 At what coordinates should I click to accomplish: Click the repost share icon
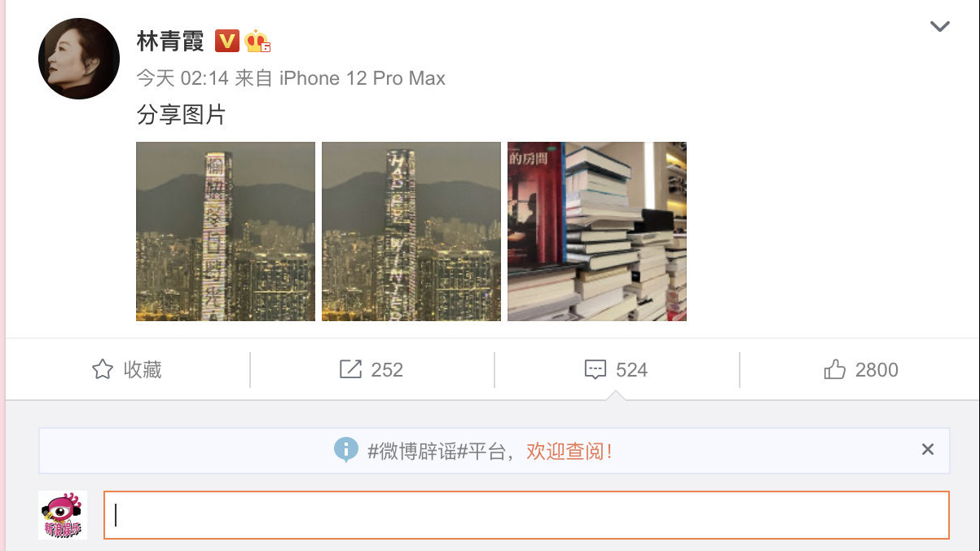[350, 370]
